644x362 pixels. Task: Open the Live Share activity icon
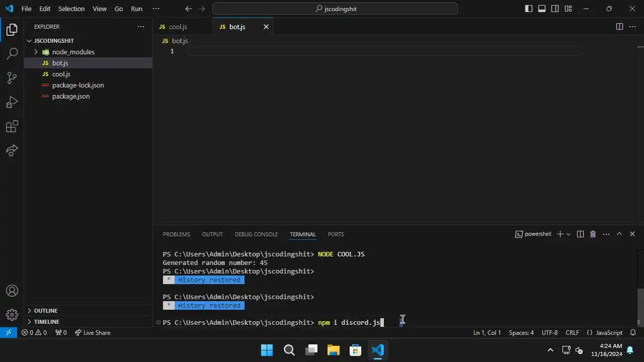(12, 150)
